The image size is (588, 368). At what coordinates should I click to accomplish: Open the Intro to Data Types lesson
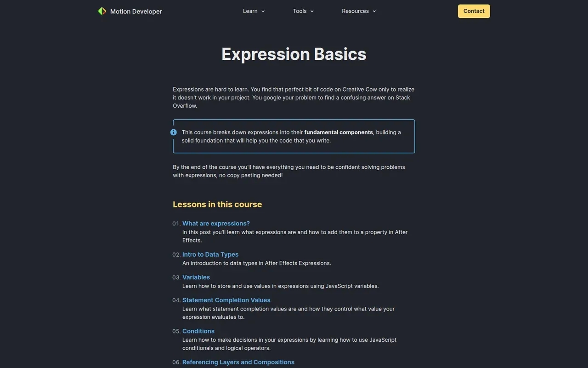210,254
